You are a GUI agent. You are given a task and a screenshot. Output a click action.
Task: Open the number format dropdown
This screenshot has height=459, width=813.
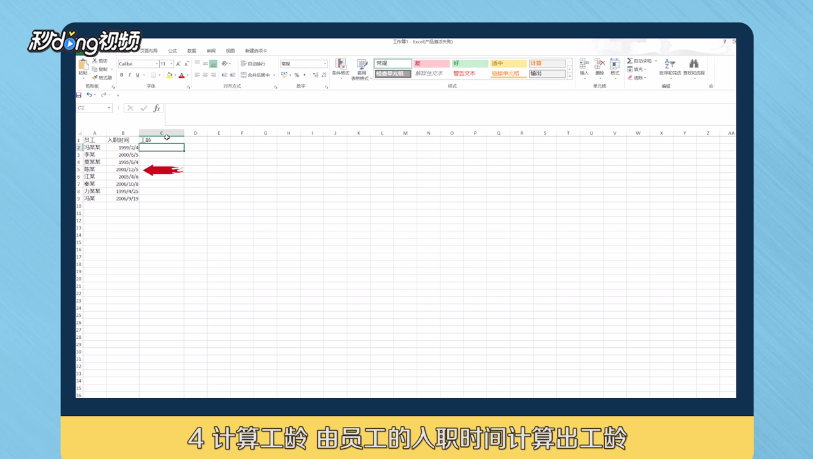tap(325, 63)
